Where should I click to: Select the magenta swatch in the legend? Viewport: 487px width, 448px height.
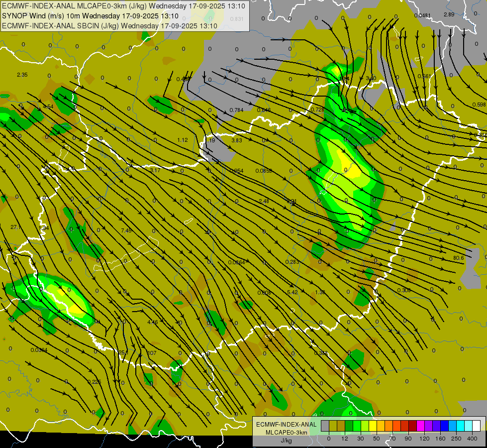pos(420,426)
